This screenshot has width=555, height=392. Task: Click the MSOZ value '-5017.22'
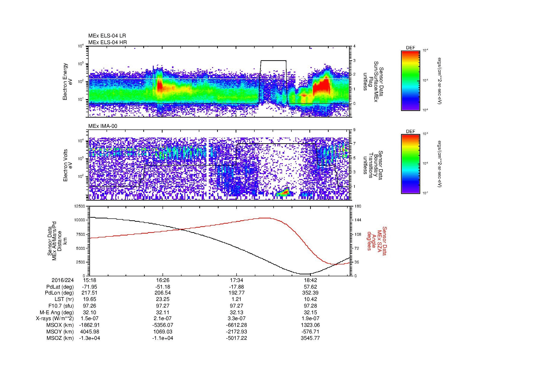pyautogui.click(x=237, y=338)
